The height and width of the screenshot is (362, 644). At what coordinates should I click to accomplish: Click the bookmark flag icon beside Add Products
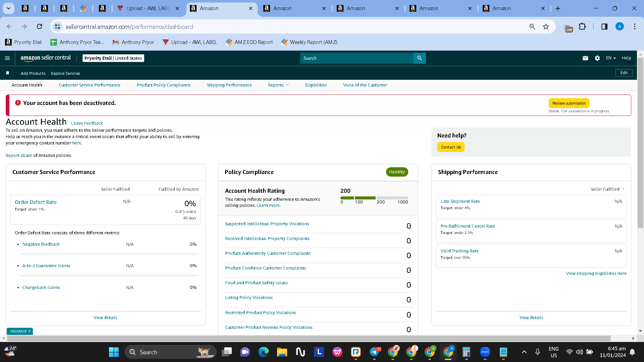7,73
